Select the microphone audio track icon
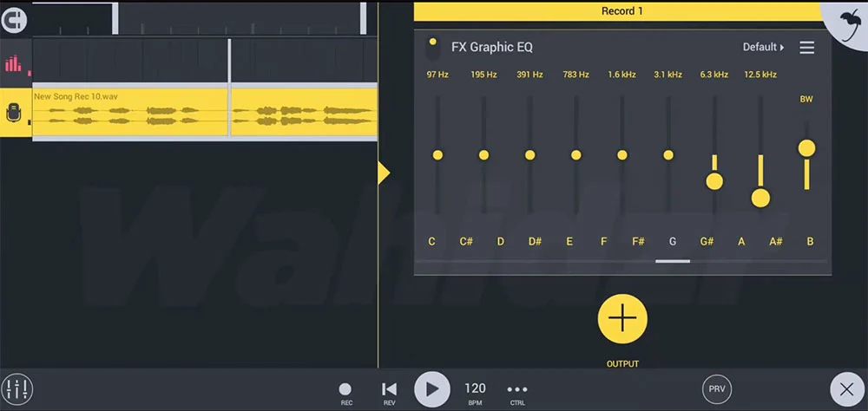Screen dimensions: 868x411 [13, 113]
